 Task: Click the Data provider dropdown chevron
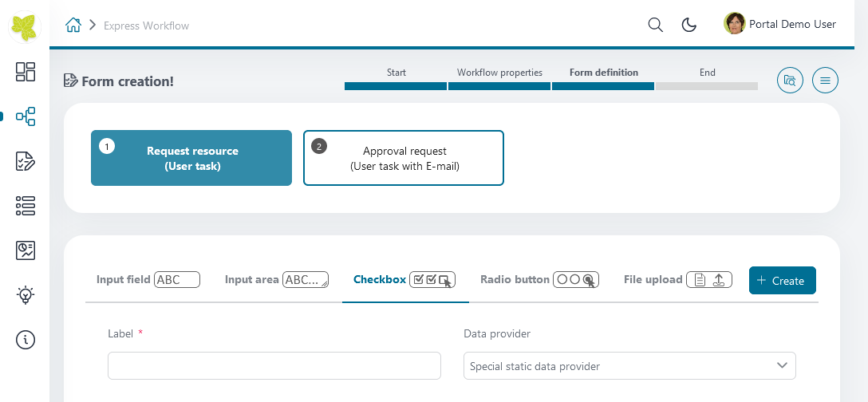point(782,365)
